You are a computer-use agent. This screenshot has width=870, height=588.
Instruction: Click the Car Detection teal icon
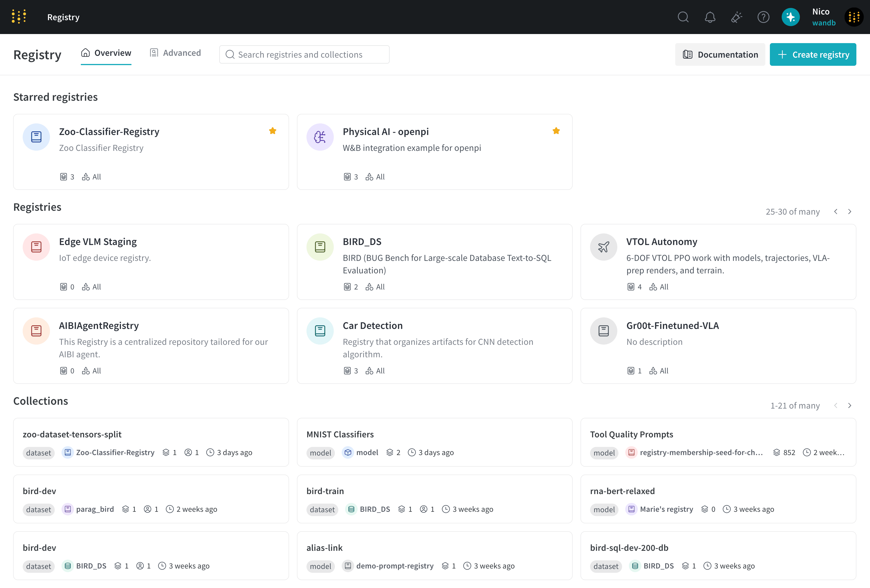(320, 331)
